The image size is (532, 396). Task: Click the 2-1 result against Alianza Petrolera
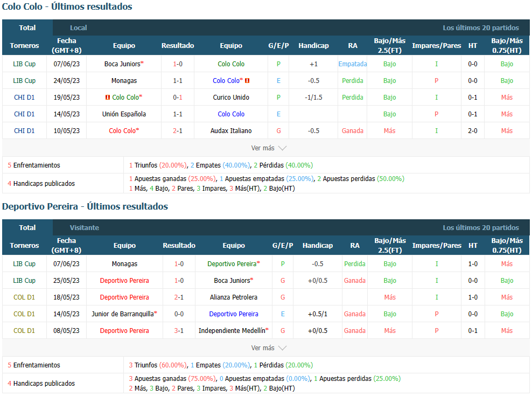179,297
